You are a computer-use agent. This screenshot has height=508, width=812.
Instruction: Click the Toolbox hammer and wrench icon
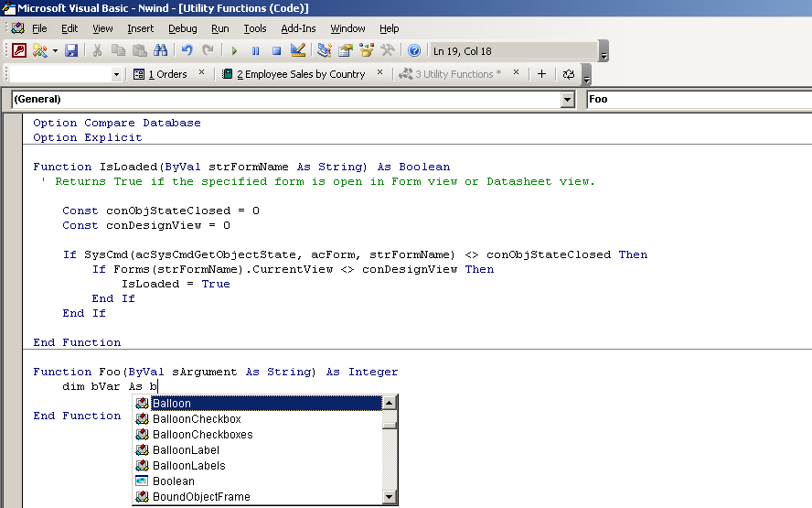tap(388, 50)
